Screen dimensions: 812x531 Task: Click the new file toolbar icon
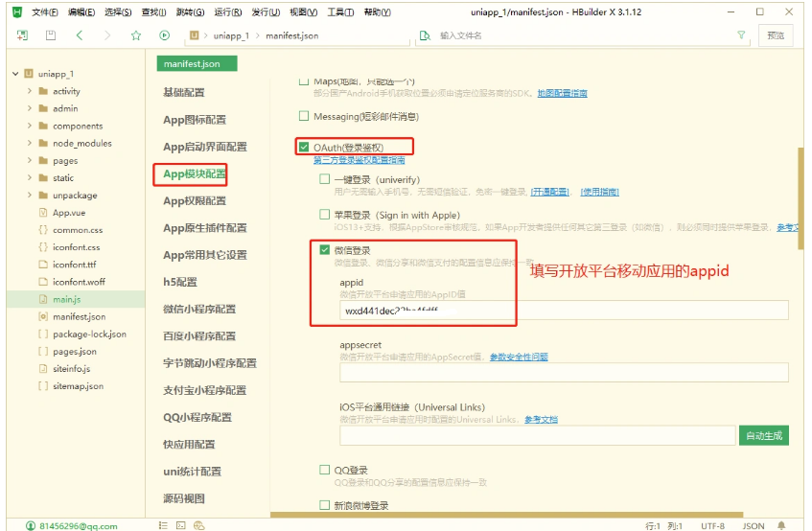pos(22,35)
